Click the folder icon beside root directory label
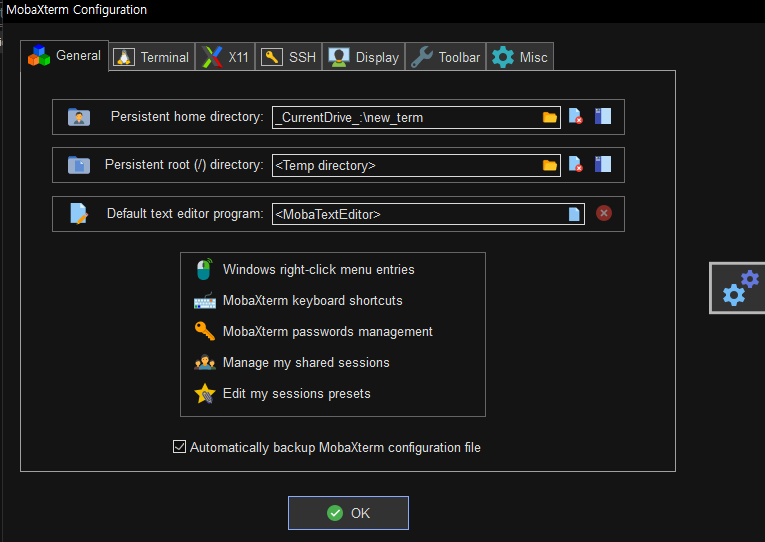 pos(79,165)
